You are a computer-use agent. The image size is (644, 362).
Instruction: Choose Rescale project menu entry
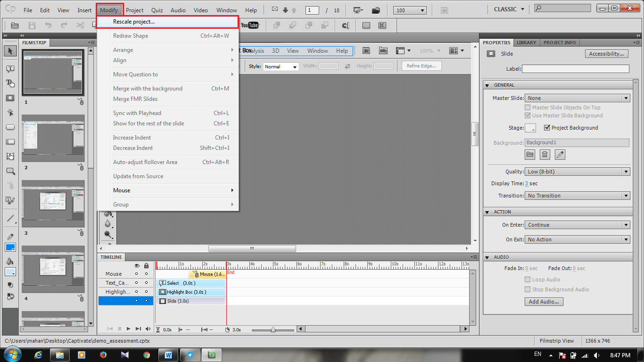pos(168,22)
